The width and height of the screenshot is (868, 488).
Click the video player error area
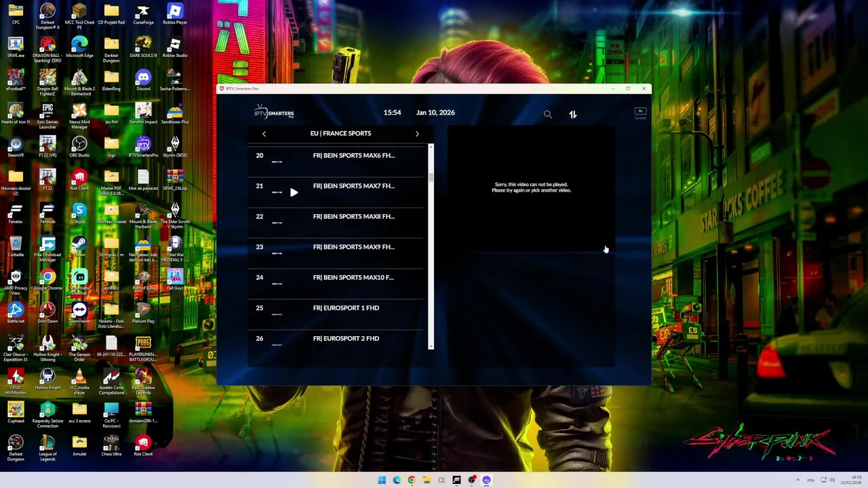coord(531,188)
